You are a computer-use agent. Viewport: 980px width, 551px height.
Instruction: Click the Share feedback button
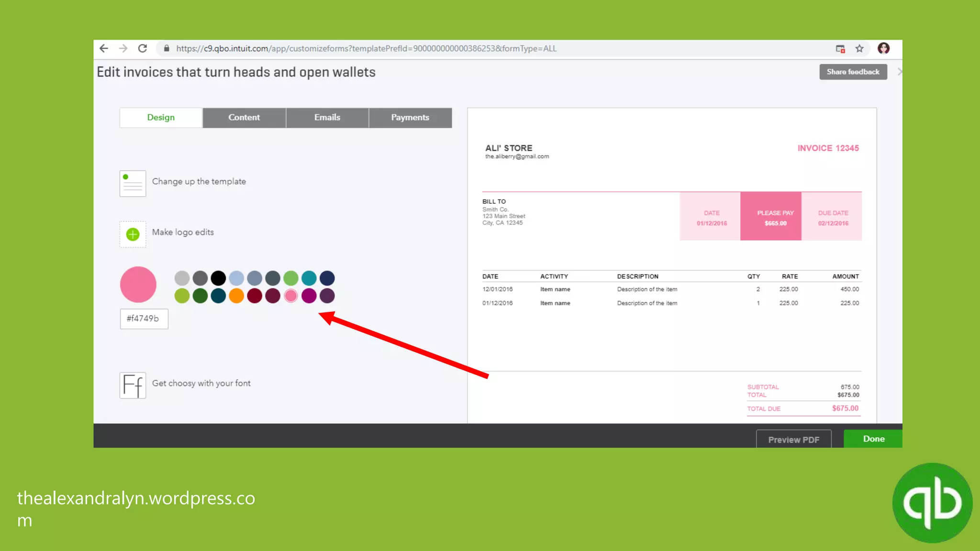pyautogui.click(x=853, y=72)
